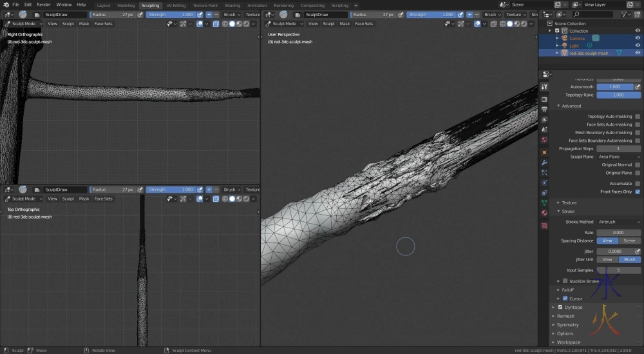Set Jitter Unit to View

[x=607, y=259]
